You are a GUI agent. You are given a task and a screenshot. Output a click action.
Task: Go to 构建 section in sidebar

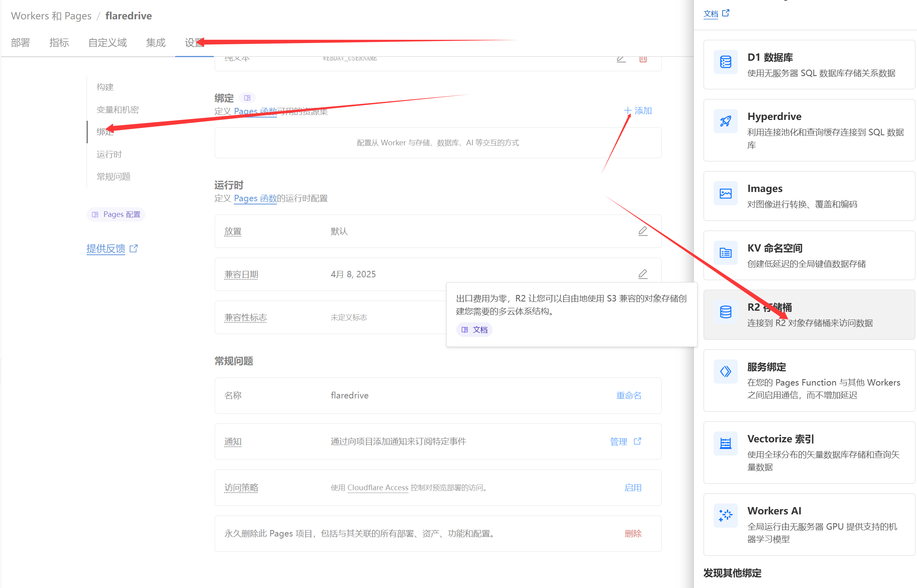(105, 87)
